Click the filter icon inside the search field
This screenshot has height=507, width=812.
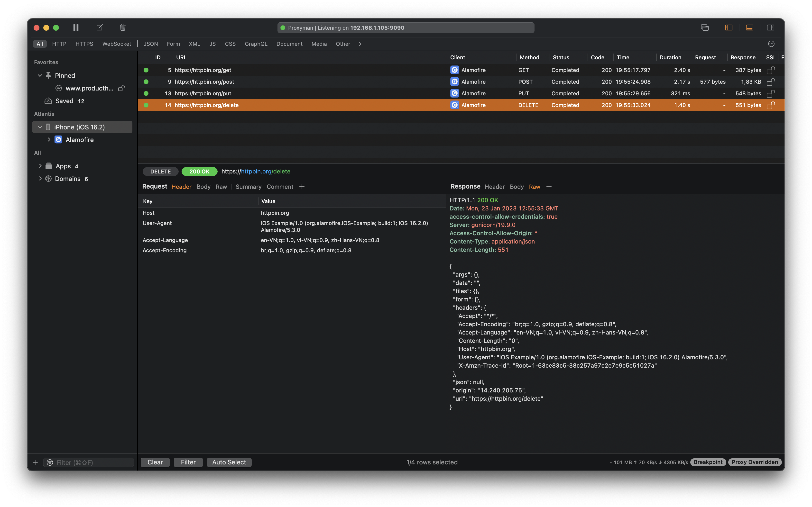tap(50, 462)
